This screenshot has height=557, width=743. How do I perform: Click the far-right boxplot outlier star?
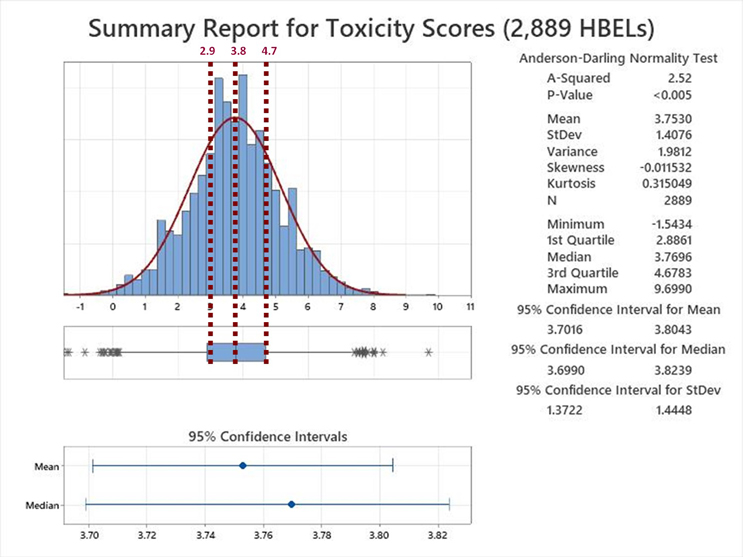pos(429,352)
